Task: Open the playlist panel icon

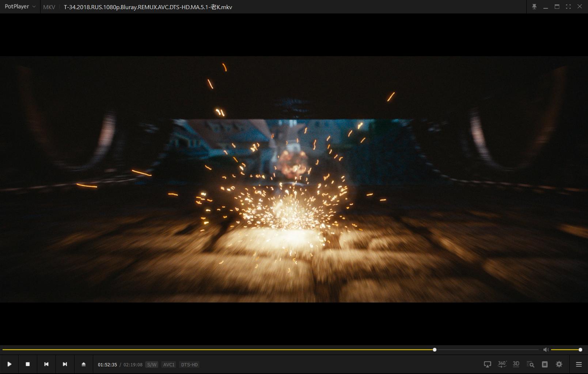Action: pyautogui.click(x=545, y=364)
